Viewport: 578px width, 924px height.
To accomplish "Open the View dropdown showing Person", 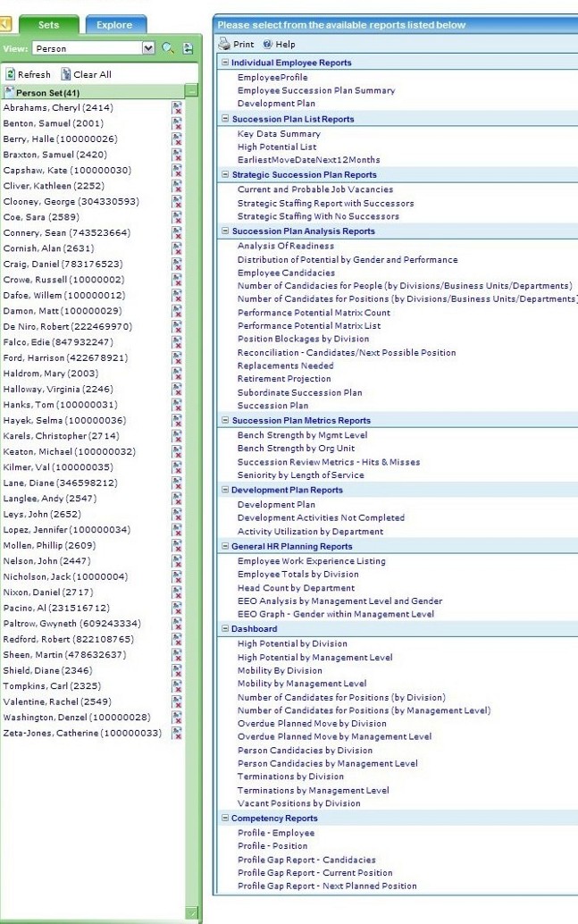I will coord(148,48).
